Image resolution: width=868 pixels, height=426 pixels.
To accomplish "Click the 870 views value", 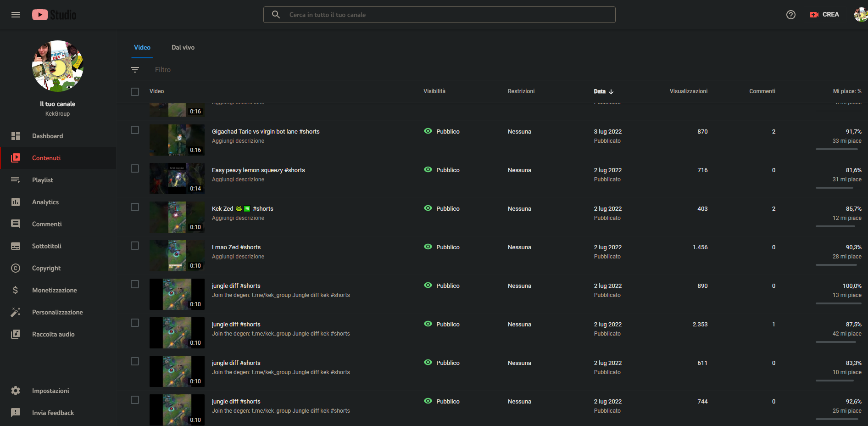I will tap(702, 131).
